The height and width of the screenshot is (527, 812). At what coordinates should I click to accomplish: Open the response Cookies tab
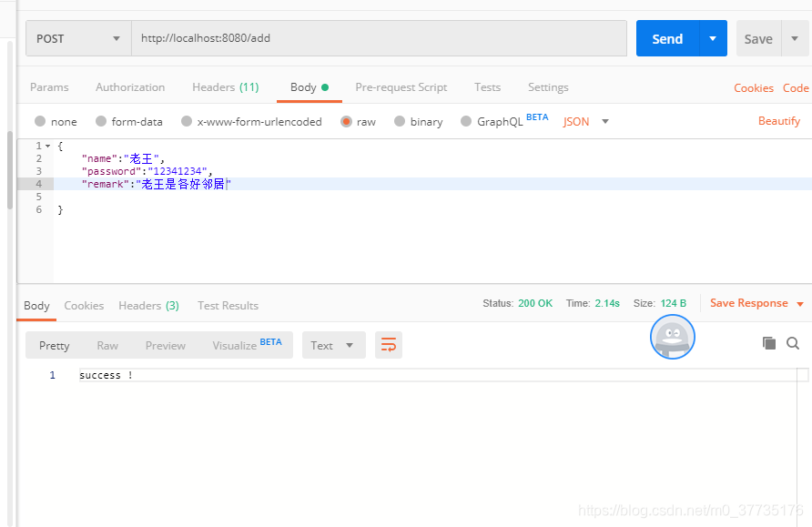click(84, 306)
